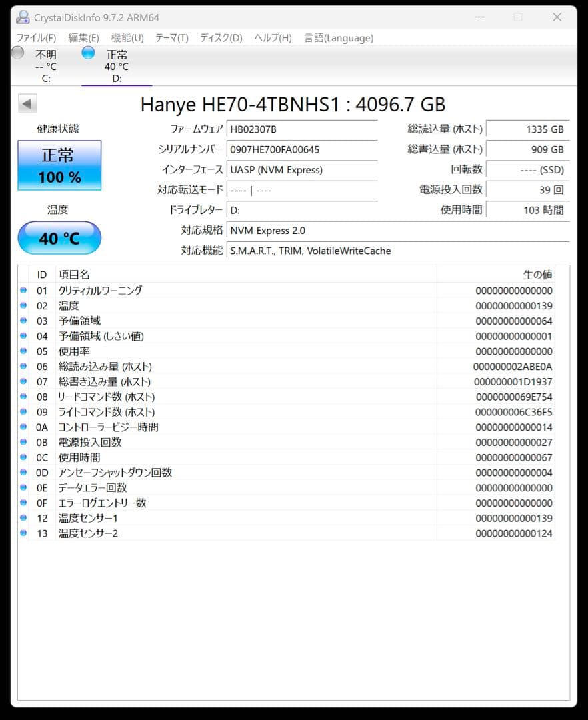588x720 pixels.
Task: Open the テーマ(T) menu
Action: [171, 38]
